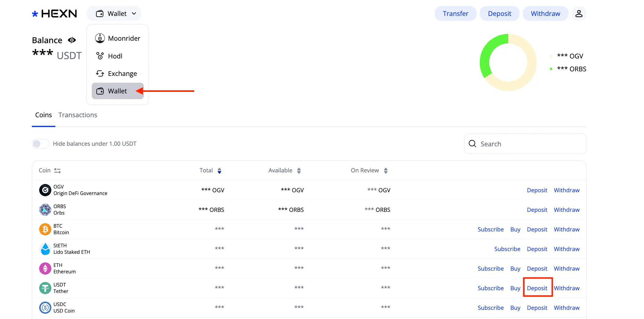Click Subscribe for StETH
Screen dimensions: 644x319
pos(507,249)
